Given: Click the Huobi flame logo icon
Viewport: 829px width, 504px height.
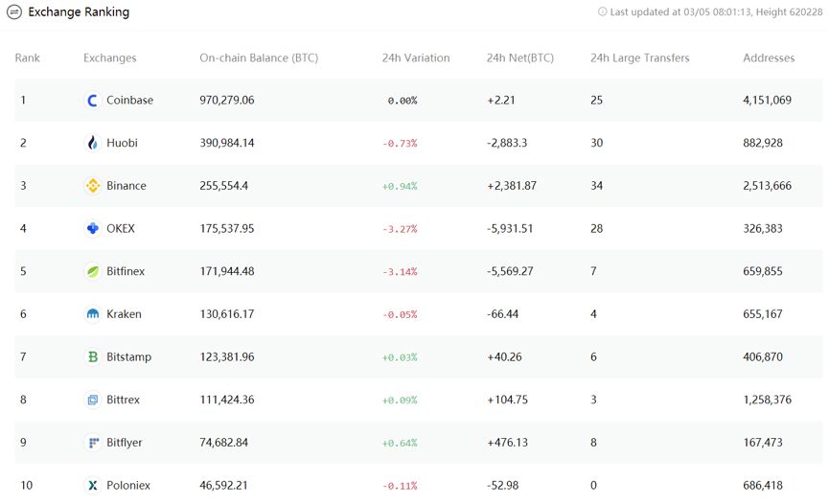Looking at the screenshot, I should click(93, 143).
